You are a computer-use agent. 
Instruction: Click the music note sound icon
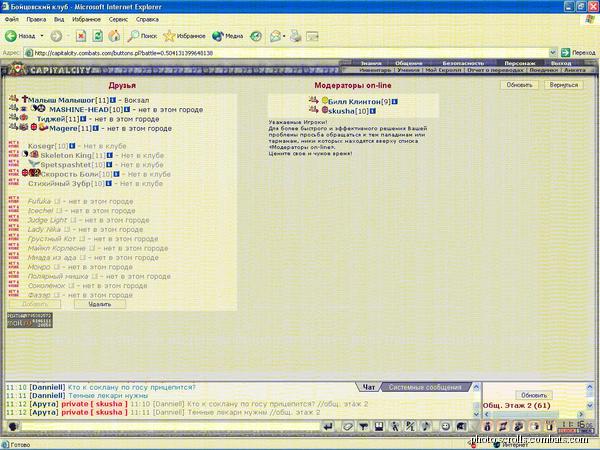pyautogui.click(x=425, y=426)
